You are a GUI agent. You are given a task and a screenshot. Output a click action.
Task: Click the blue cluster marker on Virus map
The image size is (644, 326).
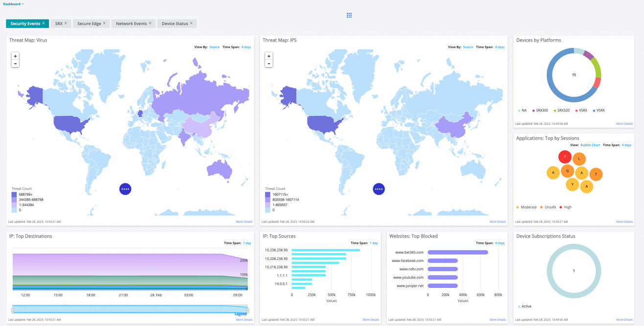[125, 188]
